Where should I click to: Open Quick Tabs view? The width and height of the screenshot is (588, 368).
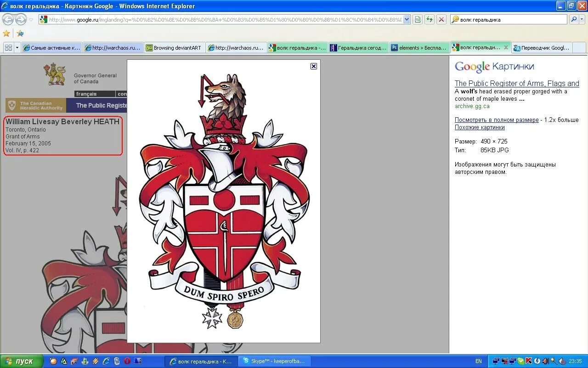coord(9,48)
